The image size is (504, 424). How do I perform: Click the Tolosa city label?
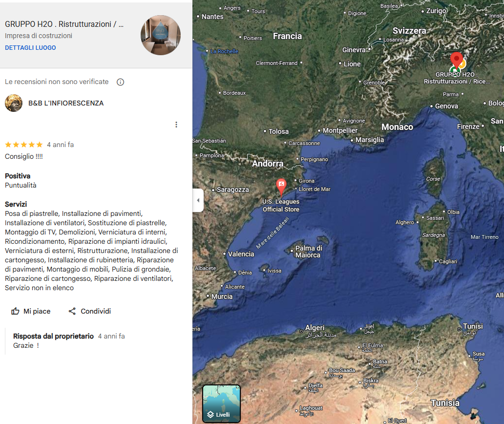click(278, 131)
